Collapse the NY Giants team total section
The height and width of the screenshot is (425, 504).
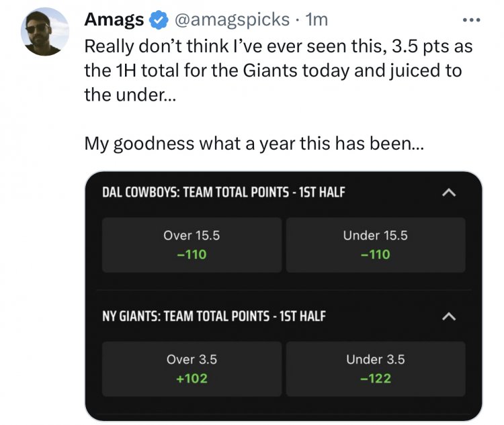pyautogui.click(x=449, y=316)
